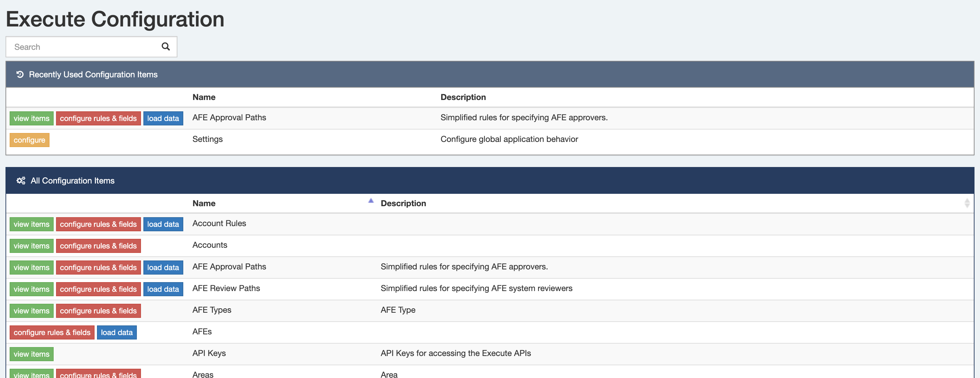Click the All Configuration Items panel header
The width and height of the screenshot is (980, 378).
(490, 181)
